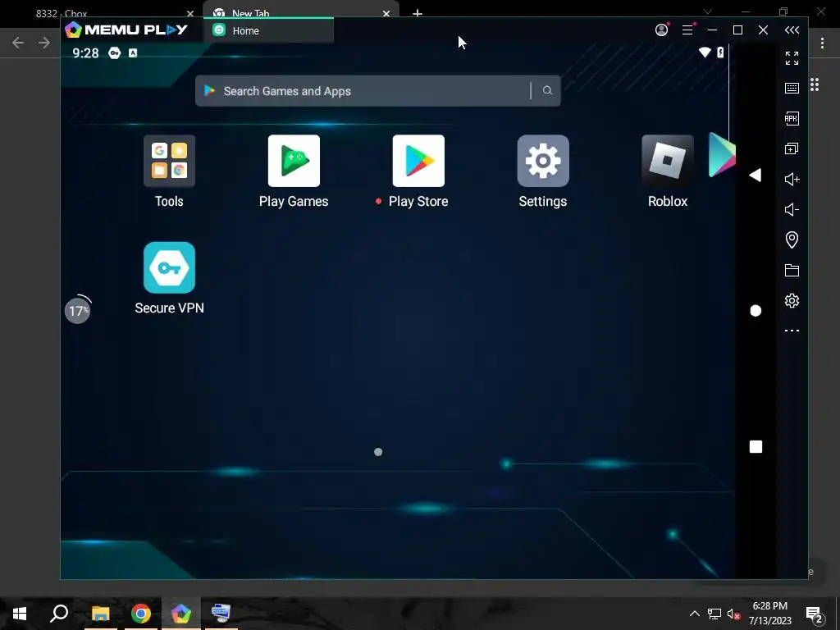This screenshot has width=840, height=630.
Task: Open the shared folder tool
Action: click(792, 270)
